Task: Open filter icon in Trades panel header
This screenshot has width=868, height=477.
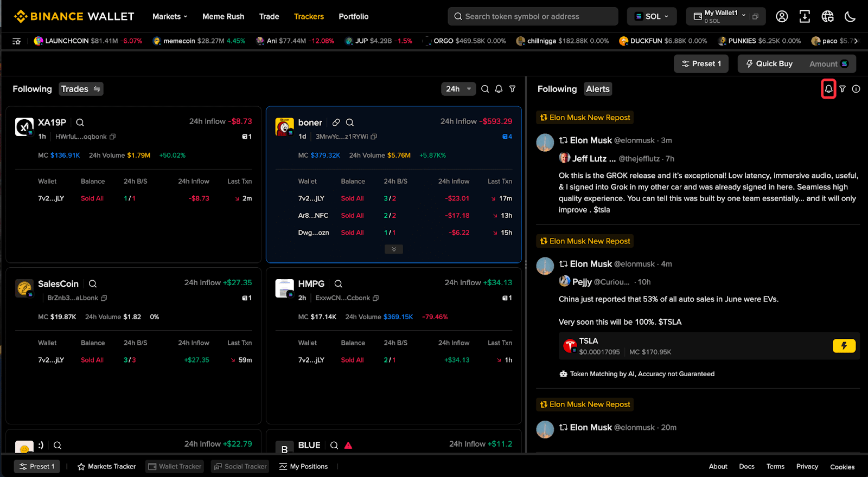Action: [512, 89]
